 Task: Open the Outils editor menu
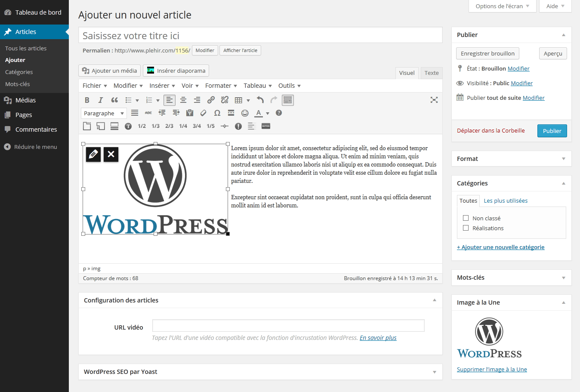coord(290,86)
